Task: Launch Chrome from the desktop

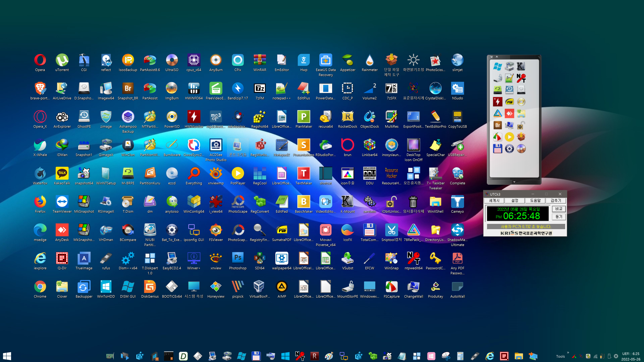Action: click(x=40, y=289)
